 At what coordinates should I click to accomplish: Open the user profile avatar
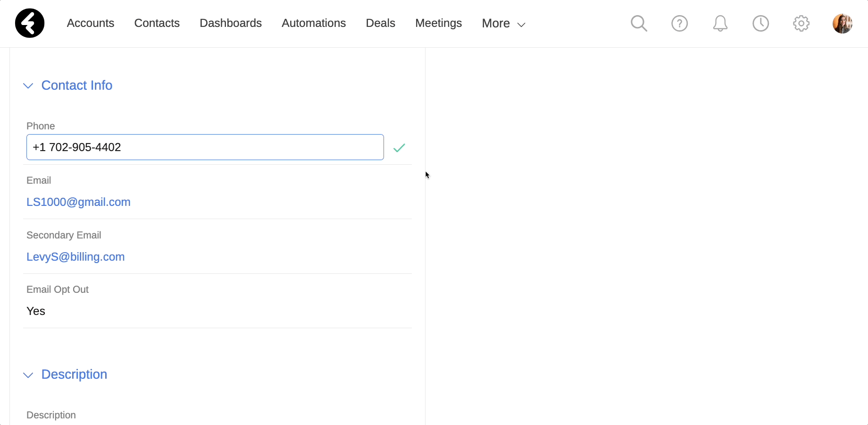point(842,23)
